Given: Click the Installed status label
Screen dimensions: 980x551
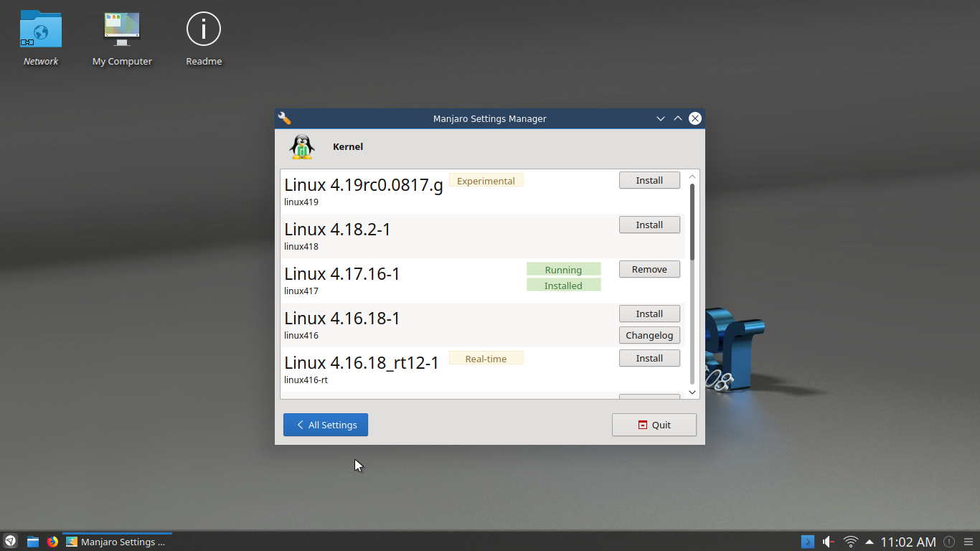Looking at the screenshot, I should 563,286.
